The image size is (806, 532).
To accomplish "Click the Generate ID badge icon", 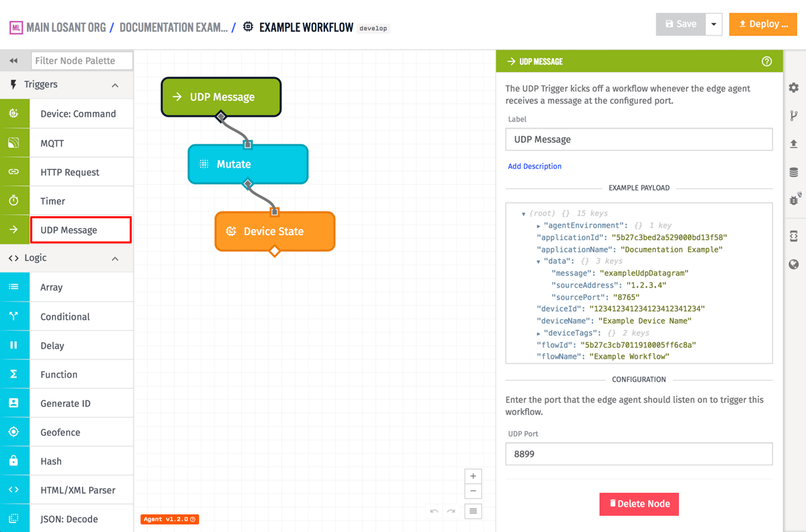I will (13, 403).
